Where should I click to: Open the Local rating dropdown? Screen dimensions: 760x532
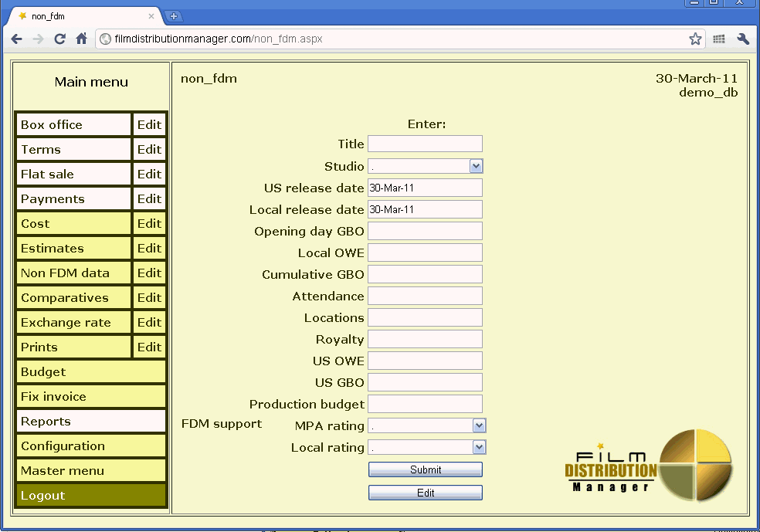479,447
